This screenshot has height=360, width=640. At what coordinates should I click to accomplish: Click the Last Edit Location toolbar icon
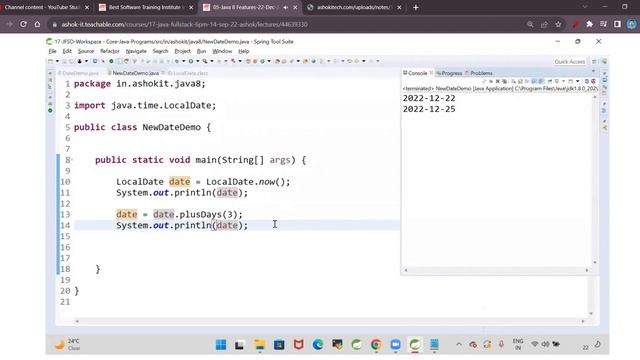(350, 61)
